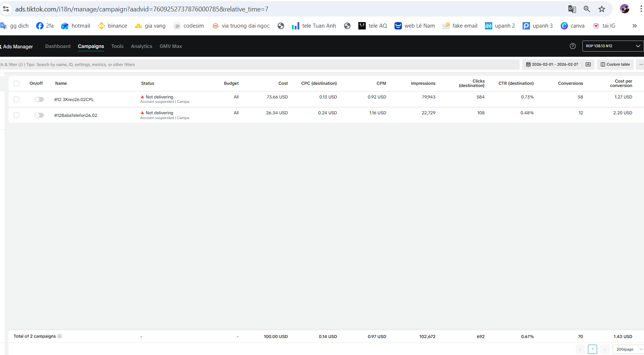Open campaign #12 3Kreo26.02CPL name link
Image resolution: width=644 pixels, height=355 pixels.
coord(74,100)
